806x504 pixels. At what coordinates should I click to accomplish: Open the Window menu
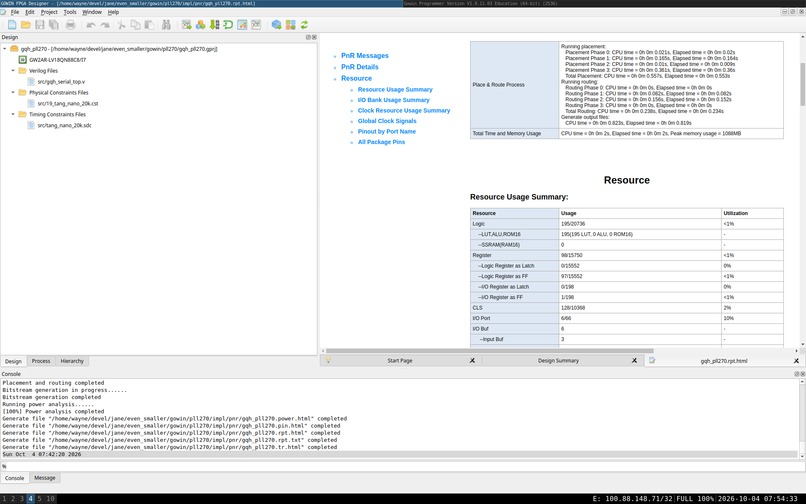pyautogui.click(x=92, y=12)
